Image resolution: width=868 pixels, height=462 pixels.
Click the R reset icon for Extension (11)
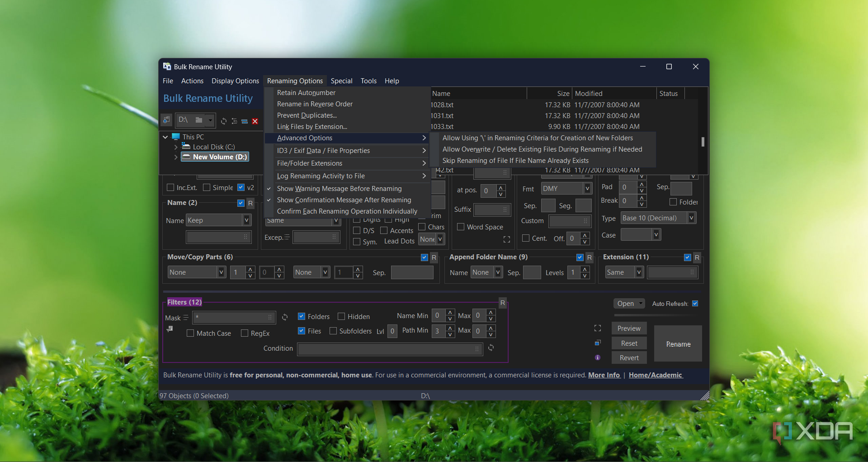point(697,257)
